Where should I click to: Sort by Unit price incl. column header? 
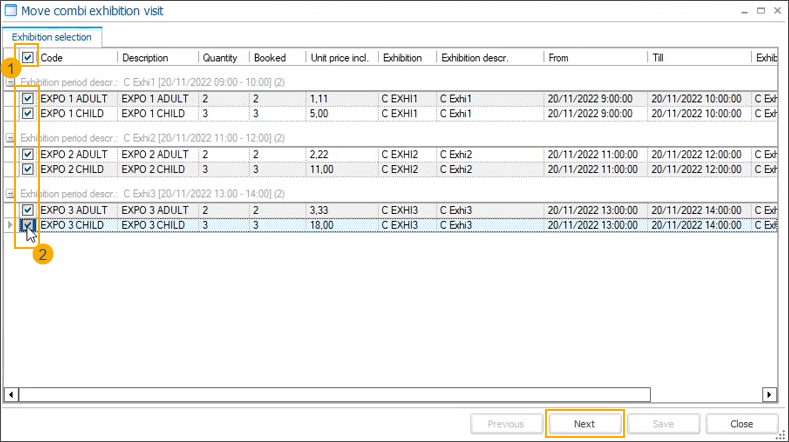(x=341, y=58)
